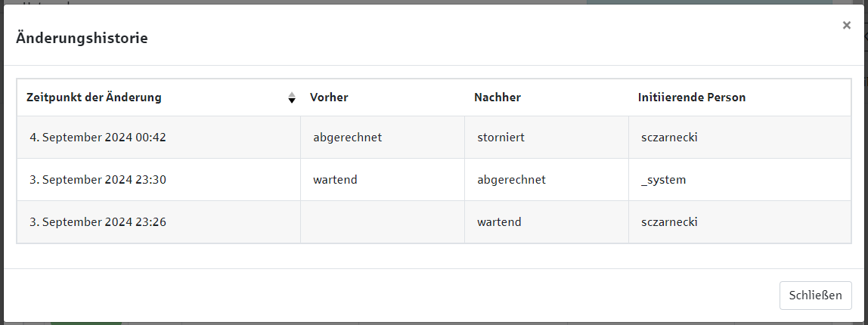The image size is (868, 325).
Task: Click the empty Vorher cell in the 23:26 row
Action: tap(383, 222)
